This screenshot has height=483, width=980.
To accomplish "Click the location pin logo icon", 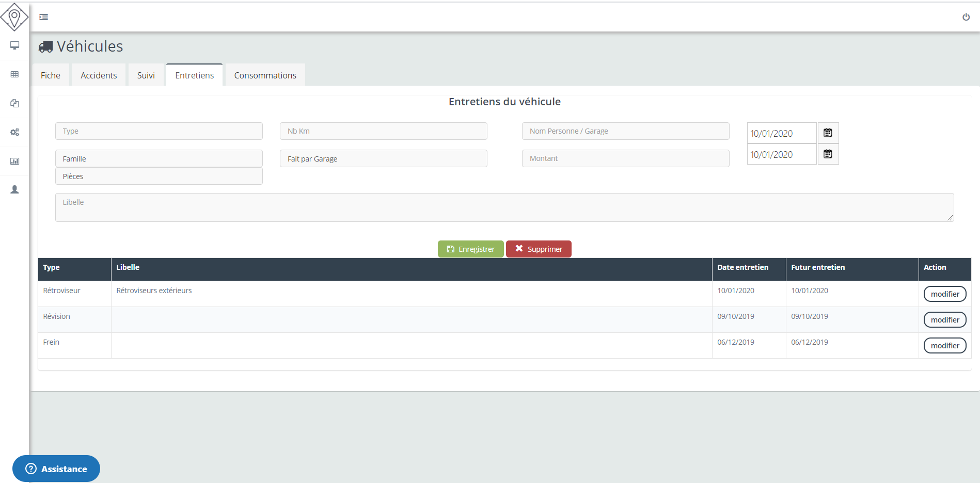I will click(14, 17).
